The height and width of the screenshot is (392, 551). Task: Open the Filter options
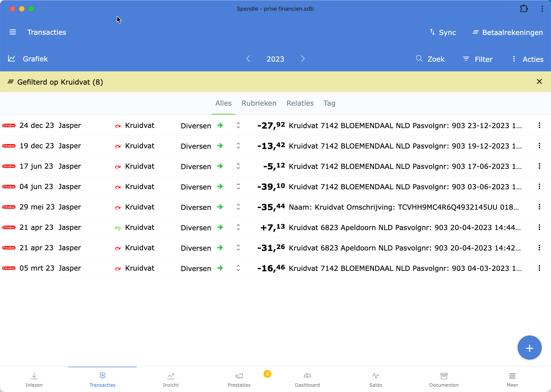click(477, 59)
